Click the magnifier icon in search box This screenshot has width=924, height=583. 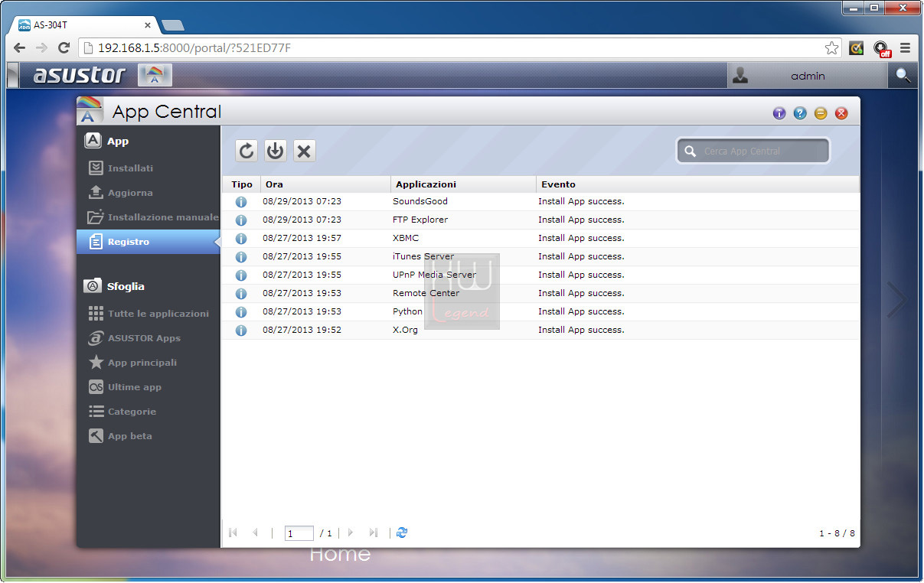pos(691,151)
